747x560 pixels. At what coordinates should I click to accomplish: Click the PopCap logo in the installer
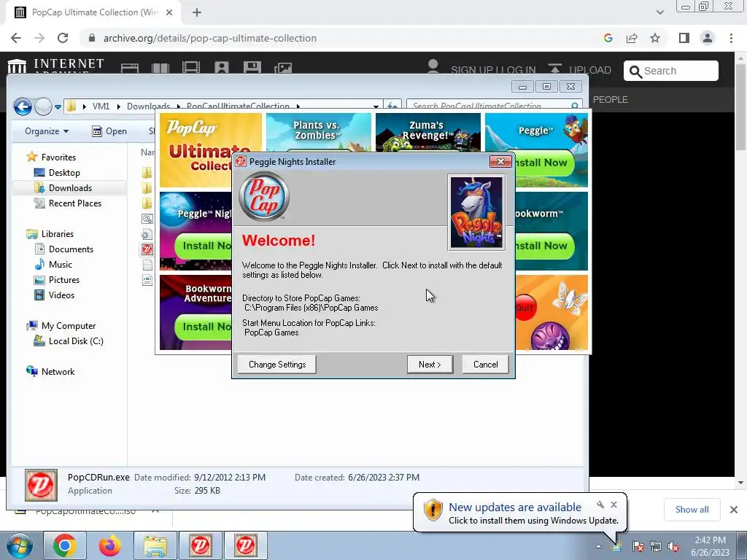[x=264, y=196]
